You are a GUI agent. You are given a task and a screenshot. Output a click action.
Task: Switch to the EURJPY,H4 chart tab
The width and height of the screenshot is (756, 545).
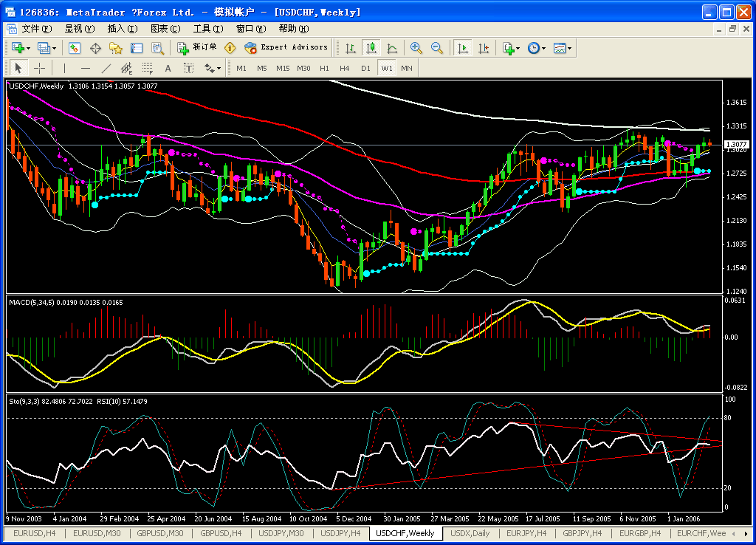[526, 533]
